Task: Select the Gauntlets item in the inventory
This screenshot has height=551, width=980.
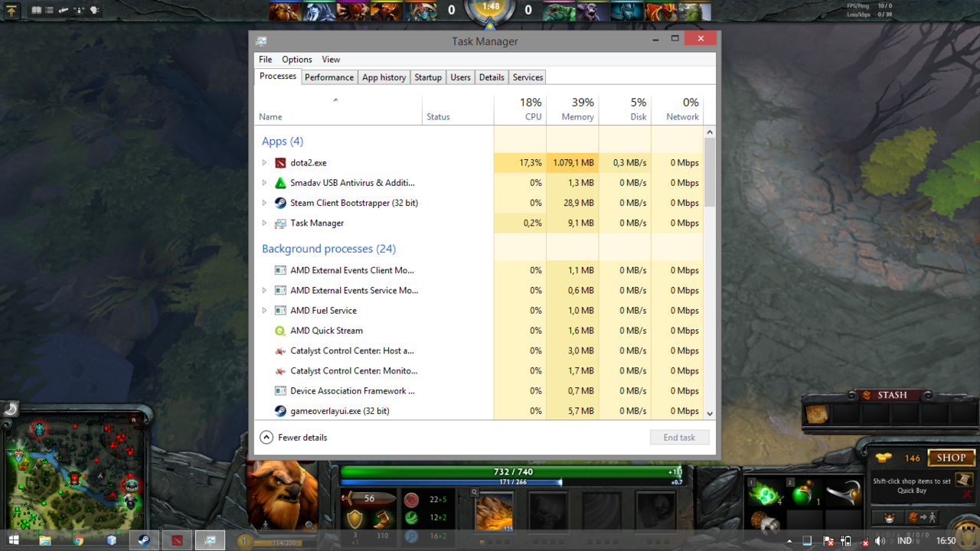Action: click(766, 523)
